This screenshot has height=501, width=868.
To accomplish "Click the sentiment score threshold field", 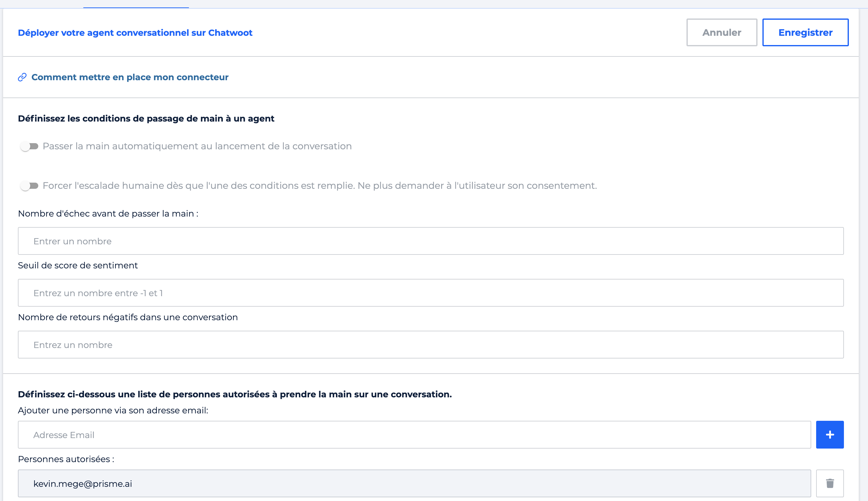I will (x=431, y=293).
